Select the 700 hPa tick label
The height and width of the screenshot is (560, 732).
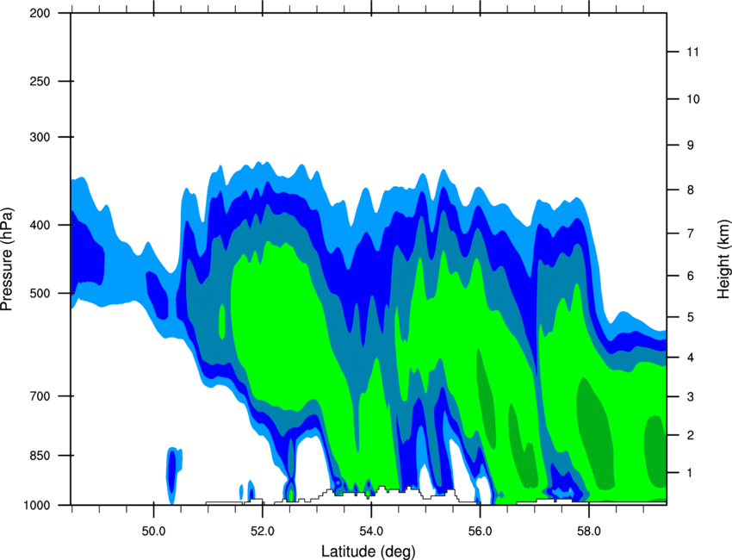[40, 396]
